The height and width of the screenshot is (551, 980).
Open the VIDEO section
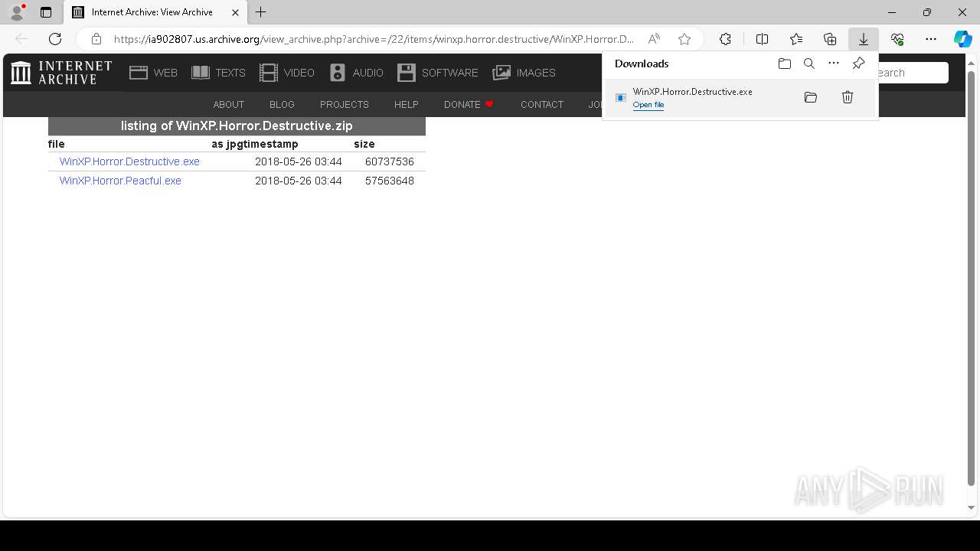point(287,73)
